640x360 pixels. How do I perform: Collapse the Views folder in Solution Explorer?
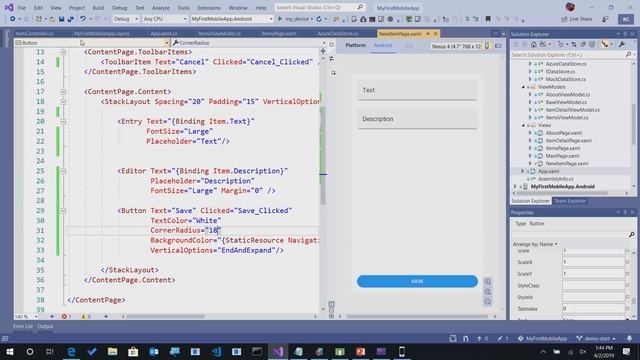pos(523,125)
